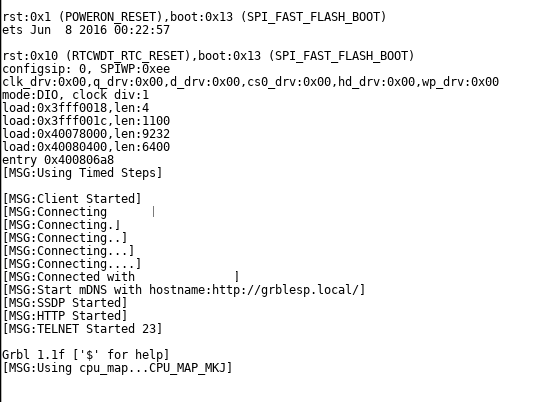The width and height of the screenshot is (550, 402).
Task: Click load:0x40080400,len:6400 line
Action: pos(86,147)
